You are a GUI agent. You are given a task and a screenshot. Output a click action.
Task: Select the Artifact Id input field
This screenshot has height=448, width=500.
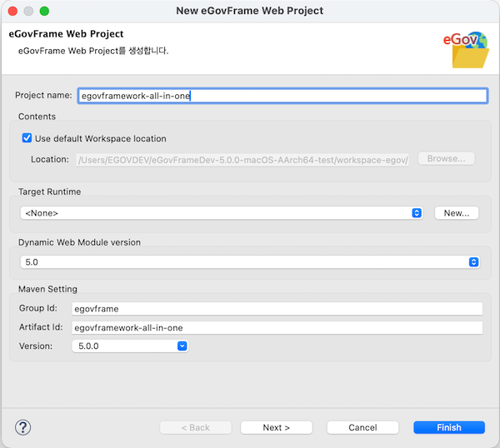tap(277, 327)
